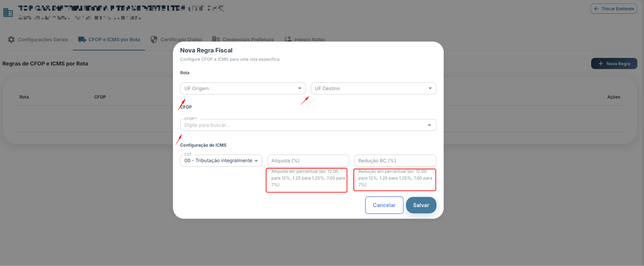Click the Alíquota em percentual helper text
Viewport: 644px width, 266px height.
308,178
